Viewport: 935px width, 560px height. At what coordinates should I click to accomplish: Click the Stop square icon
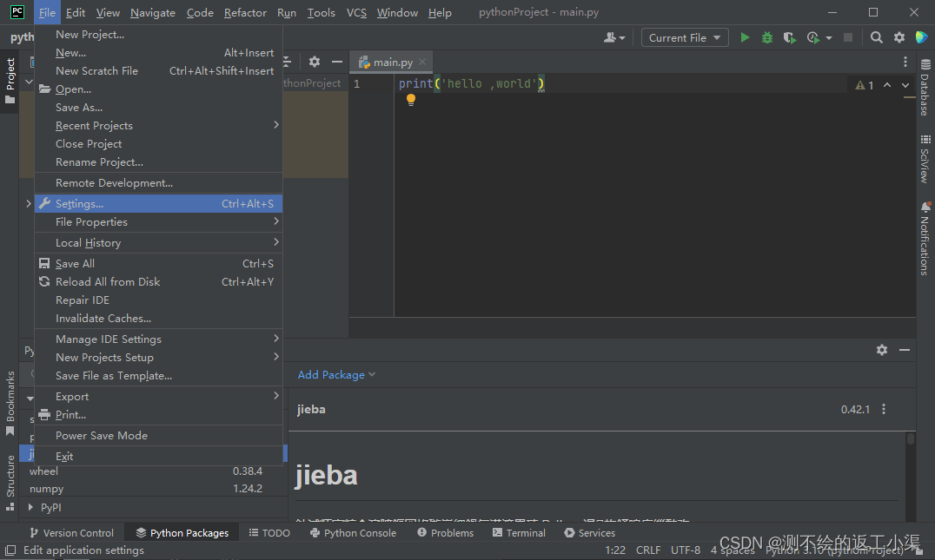click(848, 37)
